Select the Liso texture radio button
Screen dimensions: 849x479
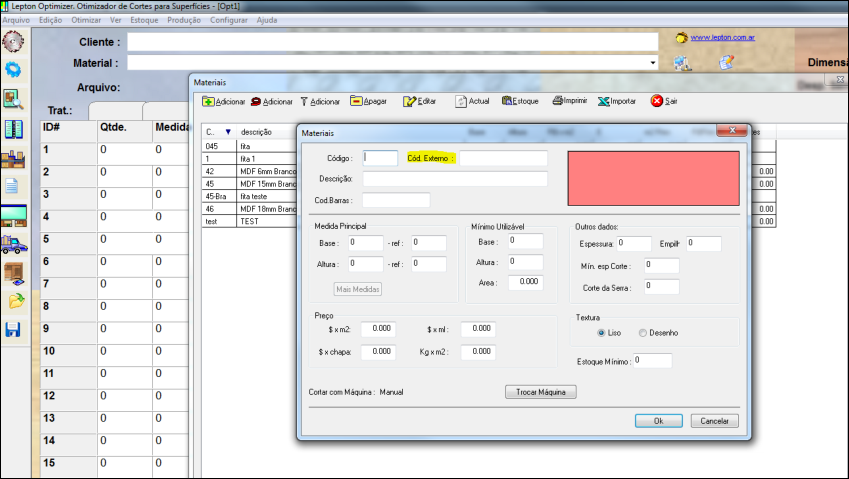click(601, 333)
